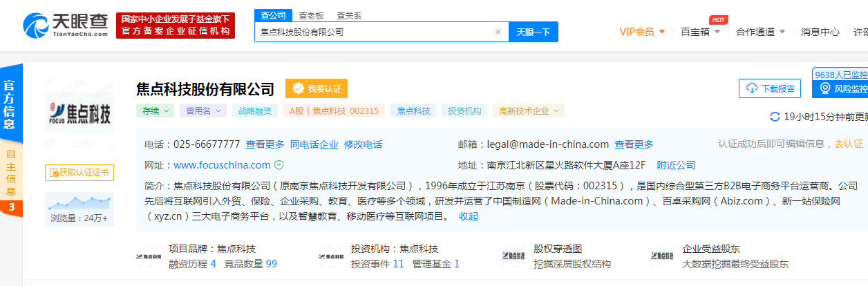This screenshot has height=286, width=868.
Task: Click 查看更多 next to the phone number
Action: click(x=265, y=144)
